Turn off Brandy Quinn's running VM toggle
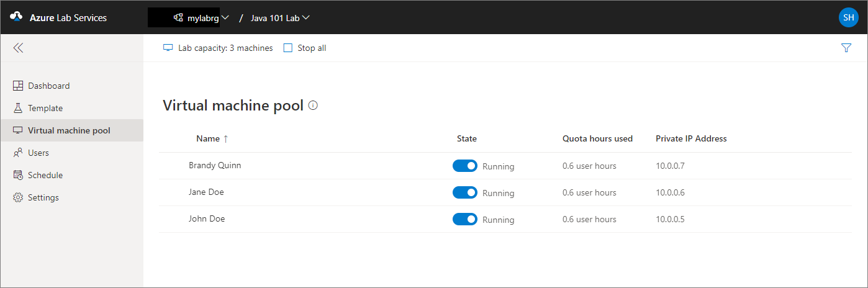The image size is (868, 288). (x=465, y=166)
